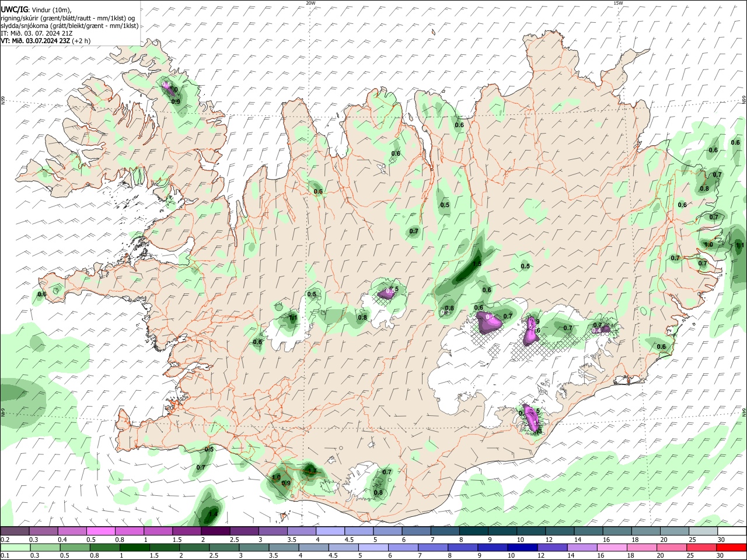Select the 0.8 pink-purple sleet/snow legend swatch

pos(129,531)
